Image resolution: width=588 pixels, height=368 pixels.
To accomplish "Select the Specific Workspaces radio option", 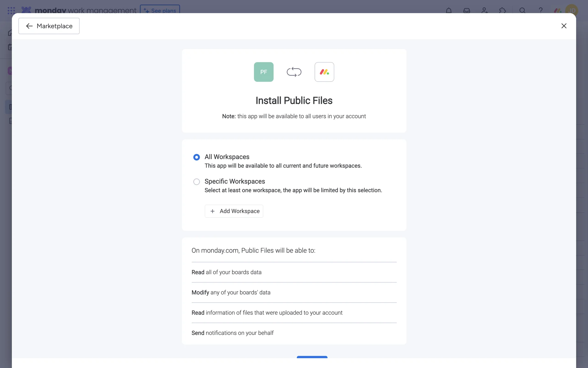I will 197,182.
